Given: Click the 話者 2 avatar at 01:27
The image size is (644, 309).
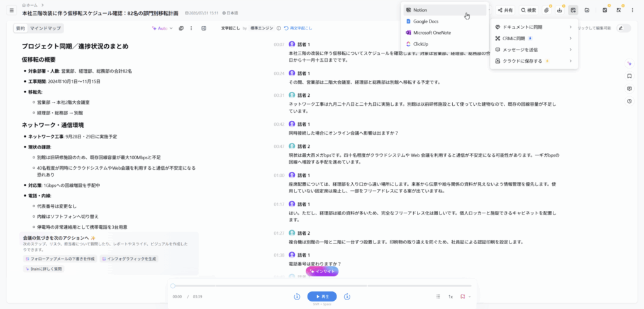Looking at the screenshot, I should point(292,233).
